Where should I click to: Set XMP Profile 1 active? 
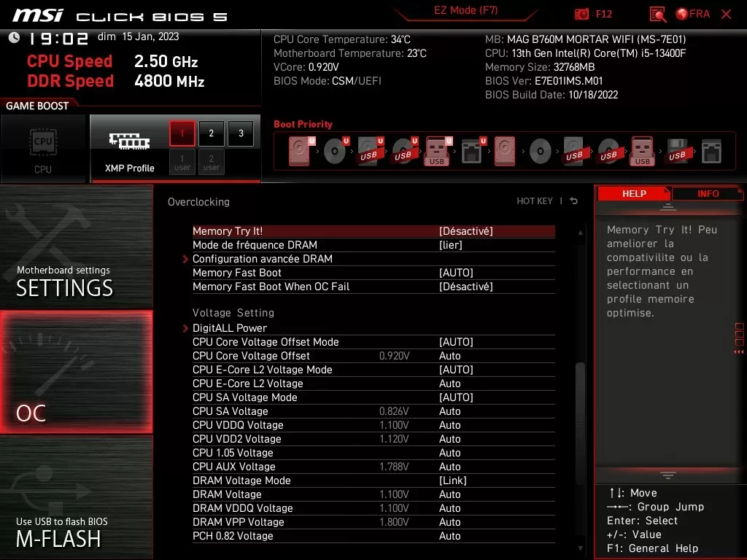pos(182,133)
